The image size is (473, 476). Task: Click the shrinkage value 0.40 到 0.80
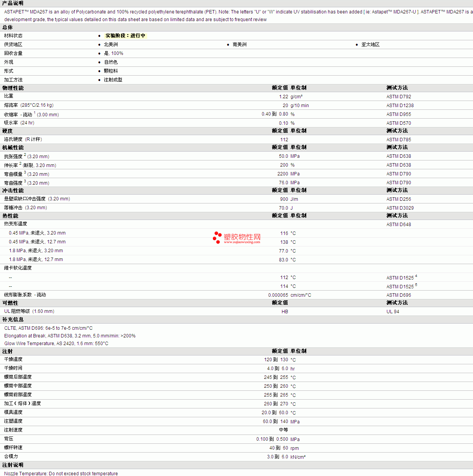point(275,114)
